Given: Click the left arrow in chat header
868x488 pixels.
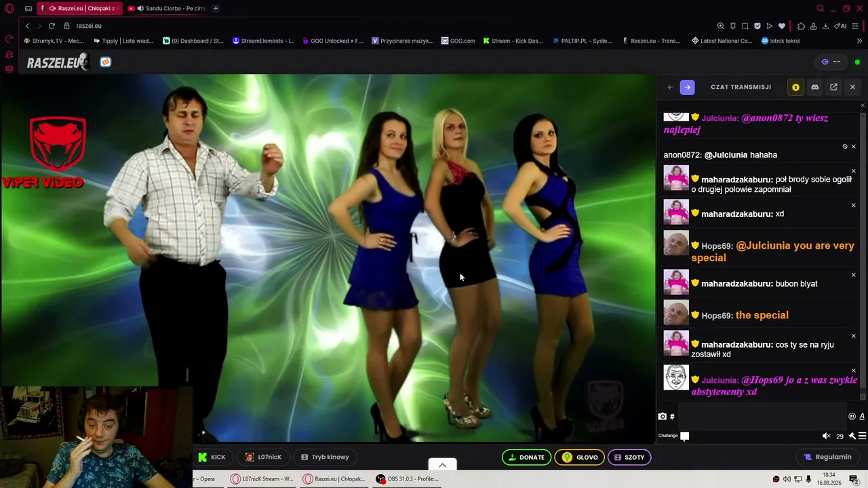Looking at the screenshot, I should pos(670,87).
